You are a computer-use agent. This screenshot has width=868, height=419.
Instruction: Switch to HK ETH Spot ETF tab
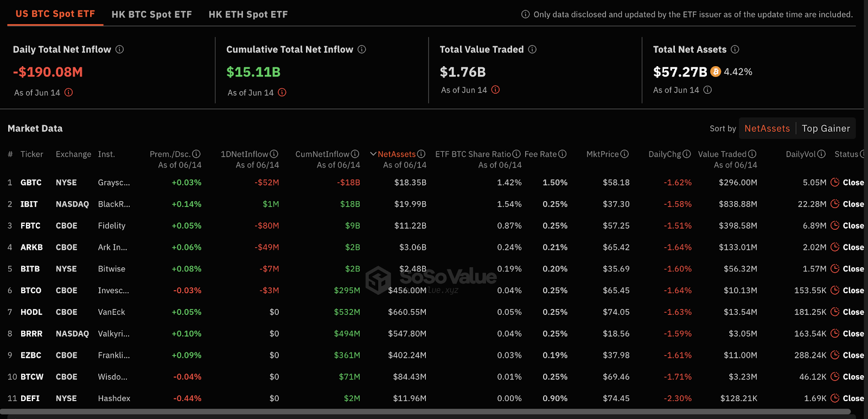248,15
